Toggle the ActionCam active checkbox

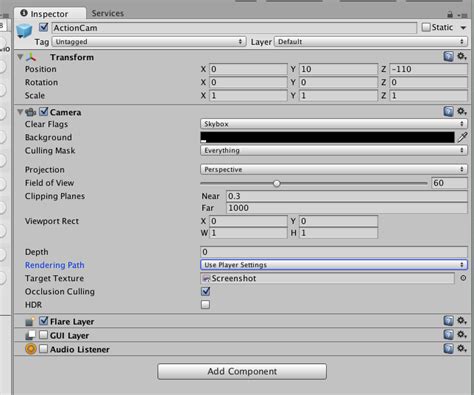44,27
